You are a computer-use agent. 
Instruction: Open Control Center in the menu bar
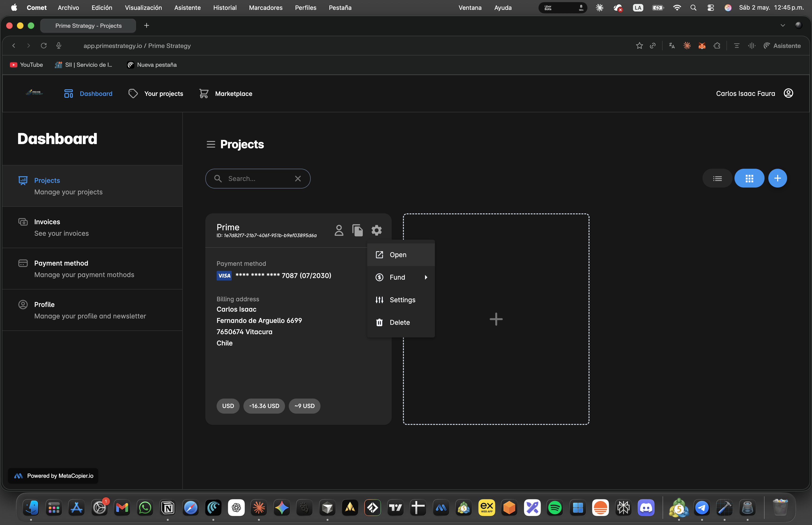point(710,8)
